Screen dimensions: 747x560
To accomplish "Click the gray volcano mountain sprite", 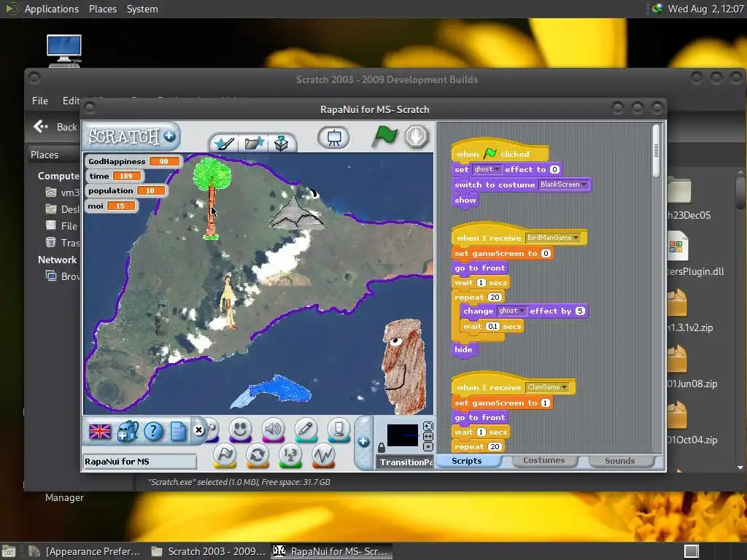I will click(296, 213).
